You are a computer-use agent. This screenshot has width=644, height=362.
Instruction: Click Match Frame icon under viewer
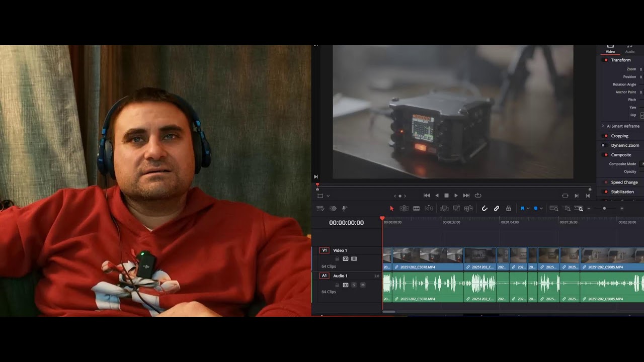coord(565,196)
